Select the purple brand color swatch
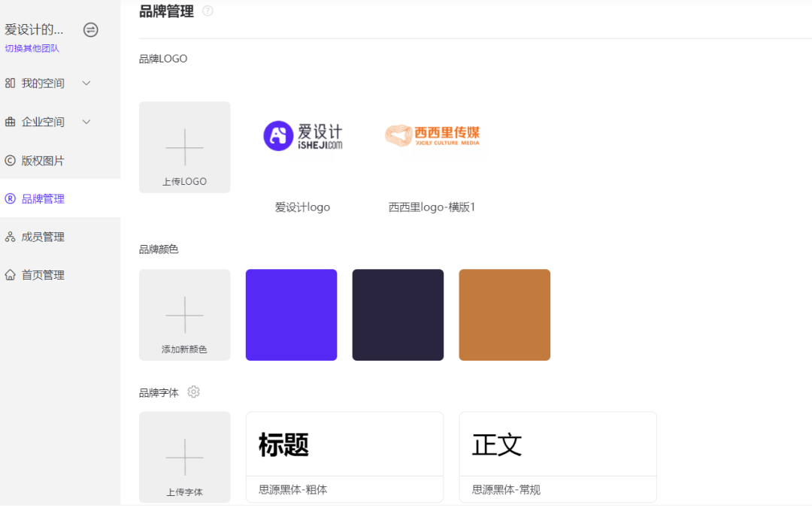 click(291, 315)
